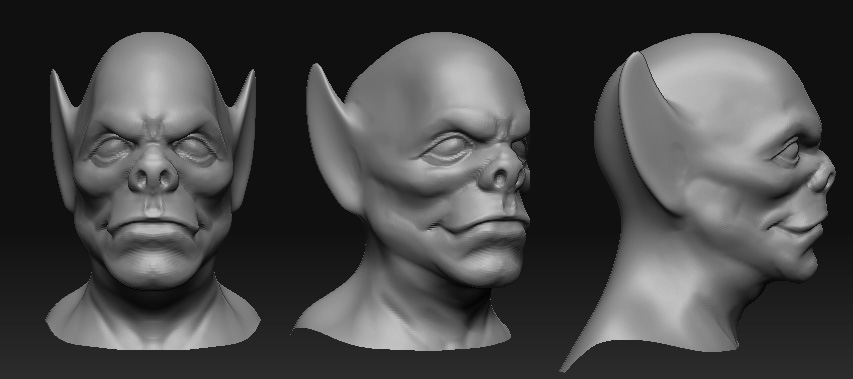This screenshot has height=379, width=853.
Task: Select the front-view creature head sculpt
Action: [153, 190]
